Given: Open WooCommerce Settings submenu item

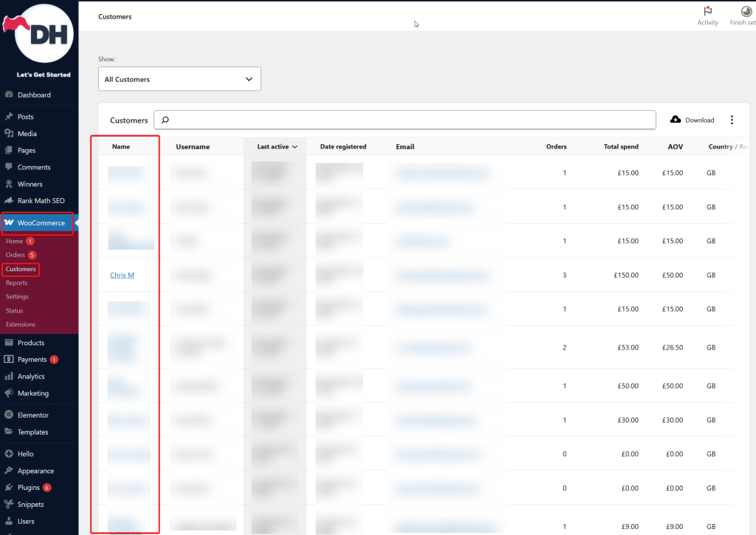Looking at the screenshot, I should point(17,297).
